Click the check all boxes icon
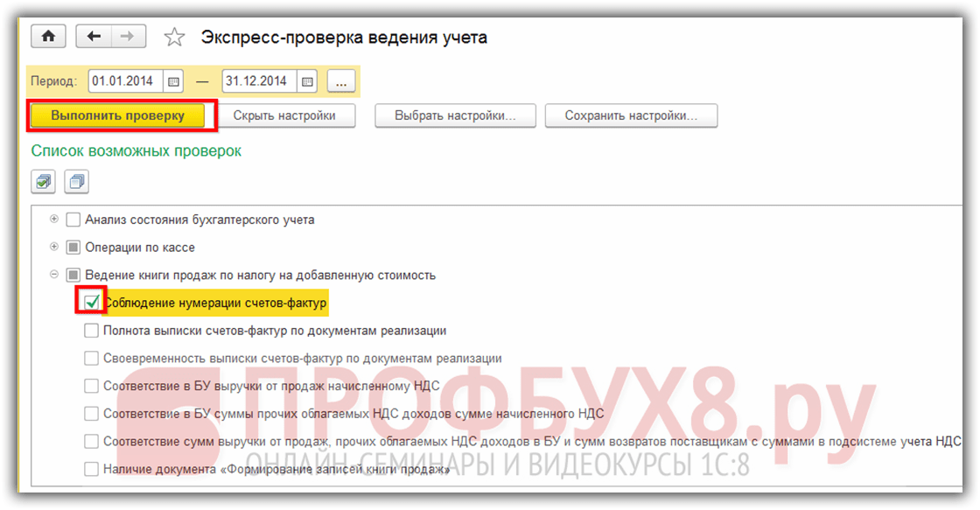 point(44,182)
